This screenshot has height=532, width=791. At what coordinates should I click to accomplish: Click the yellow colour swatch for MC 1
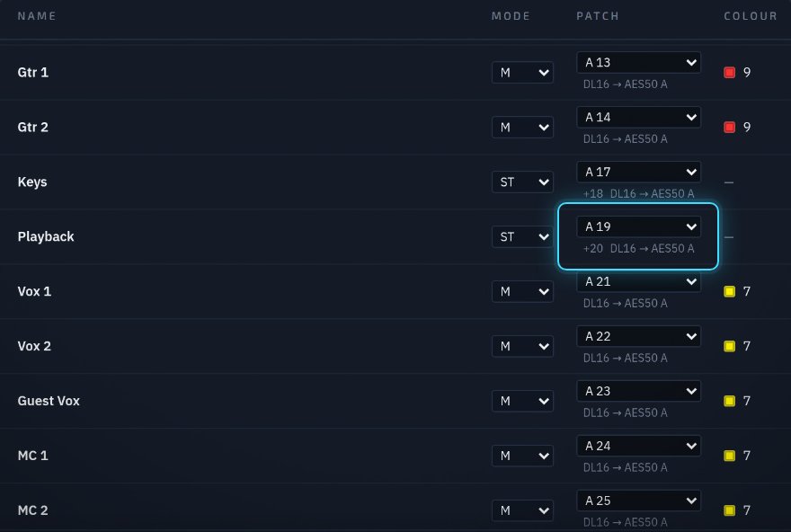tap(729, 456)
